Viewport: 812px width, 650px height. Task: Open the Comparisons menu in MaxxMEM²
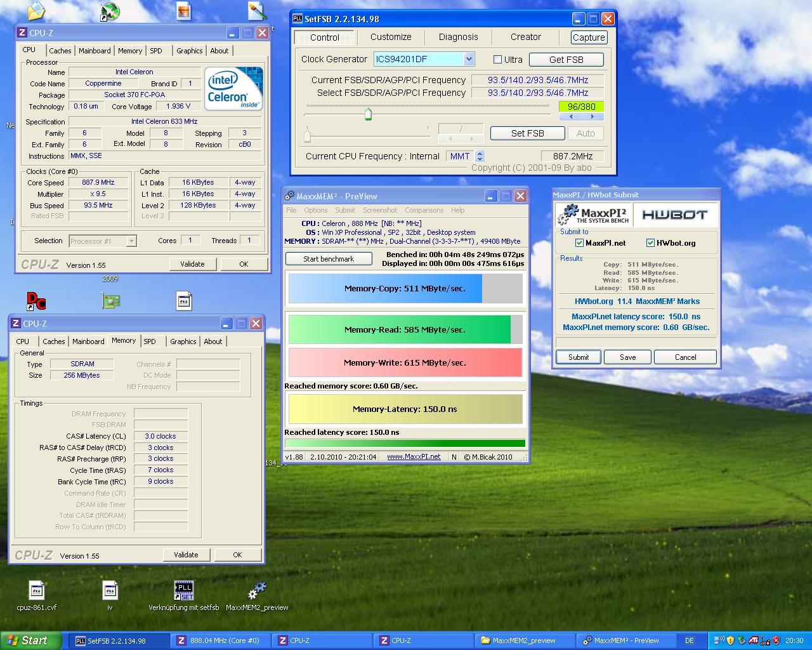424,210
